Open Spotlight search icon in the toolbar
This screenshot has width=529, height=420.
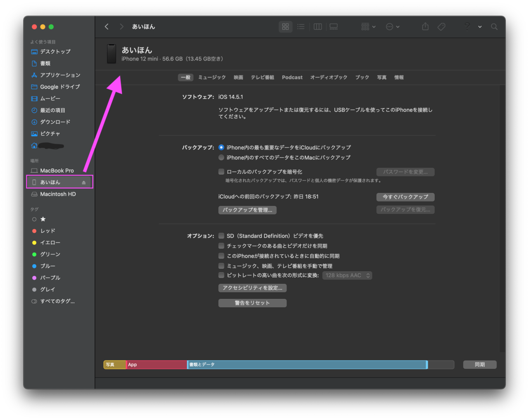(494, 26)
